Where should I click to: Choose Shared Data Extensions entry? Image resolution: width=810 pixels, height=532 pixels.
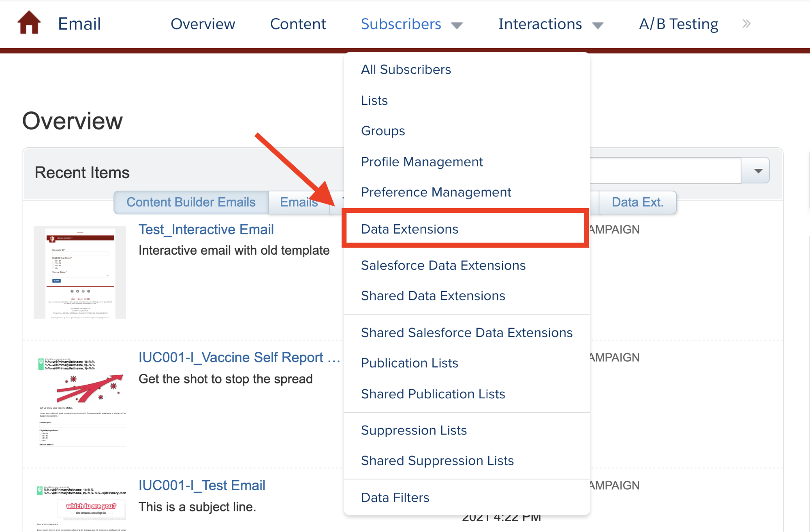pyautogui.click(x=433, y=296)
